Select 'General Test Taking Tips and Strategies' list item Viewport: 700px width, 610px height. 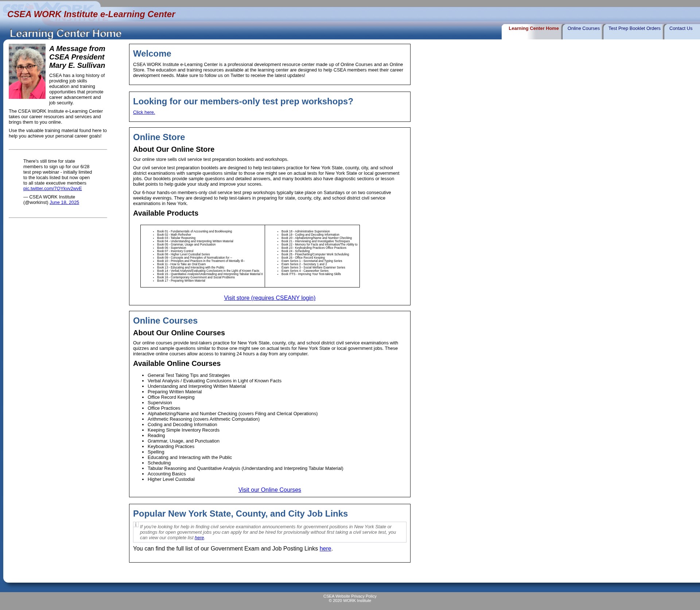coord(189,375)
